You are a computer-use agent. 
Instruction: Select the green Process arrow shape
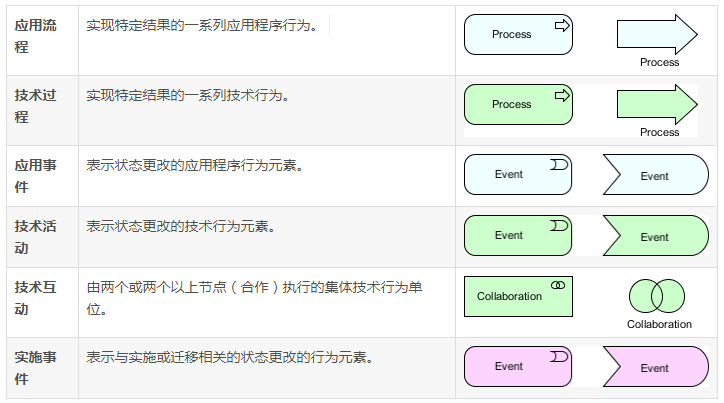(657, 104)
